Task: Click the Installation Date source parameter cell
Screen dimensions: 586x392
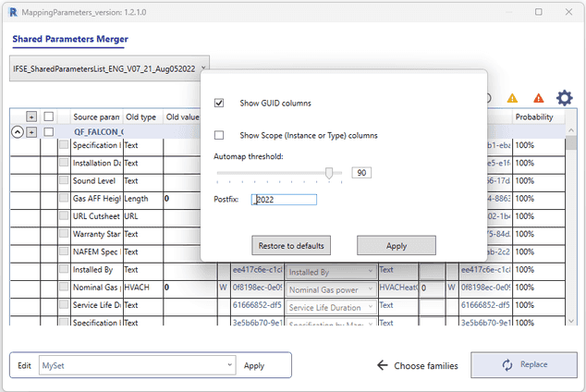Action: pyautogui.click(x=97, y=163)
